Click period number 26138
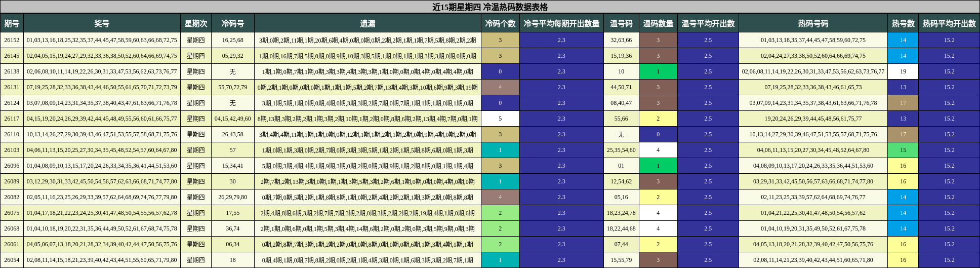The width and height of the screenshot is (980, 268). click(x=12, y=71)
